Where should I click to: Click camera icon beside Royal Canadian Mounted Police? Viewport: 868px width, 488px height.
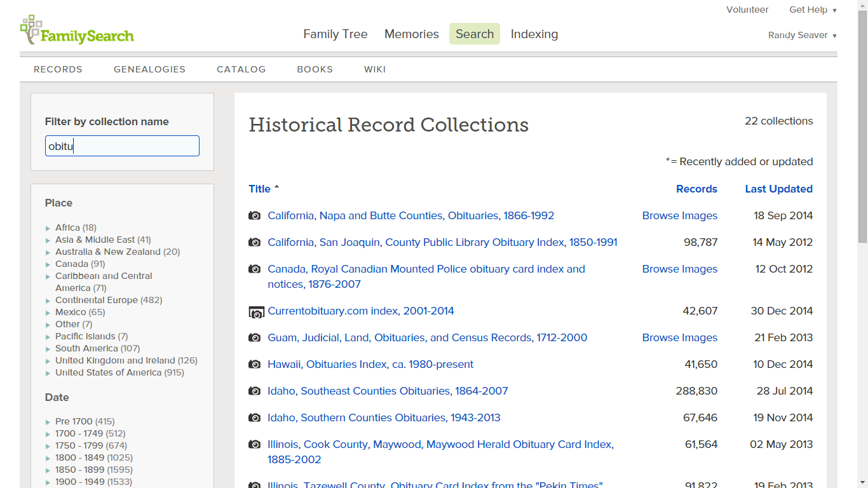(255, 269)
